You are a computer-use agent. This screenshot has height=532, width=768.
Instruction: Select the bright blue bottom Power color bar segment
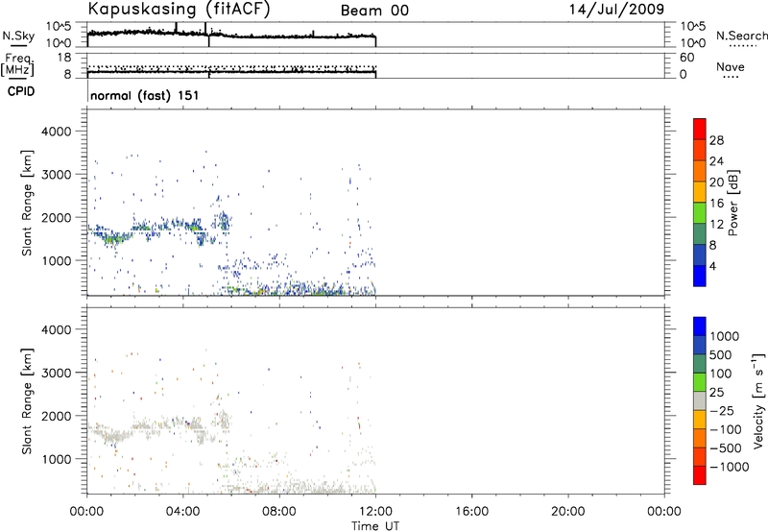click(700, 276)
